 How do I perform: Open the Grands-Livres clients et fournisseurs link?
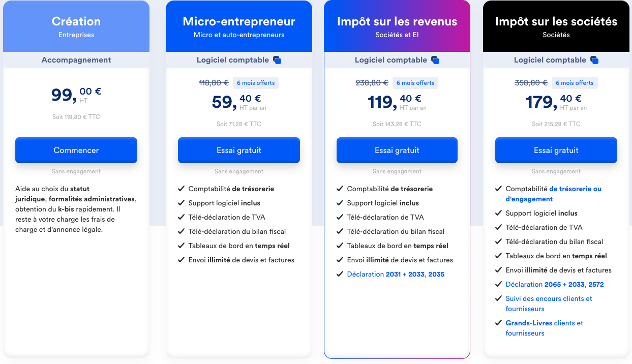tap(544, 328)
